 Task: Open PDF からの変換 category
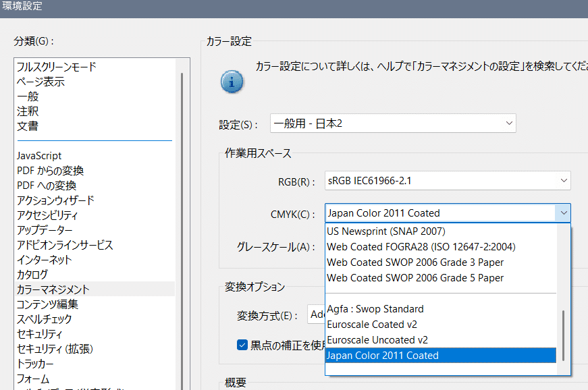(x=95, y=171)
